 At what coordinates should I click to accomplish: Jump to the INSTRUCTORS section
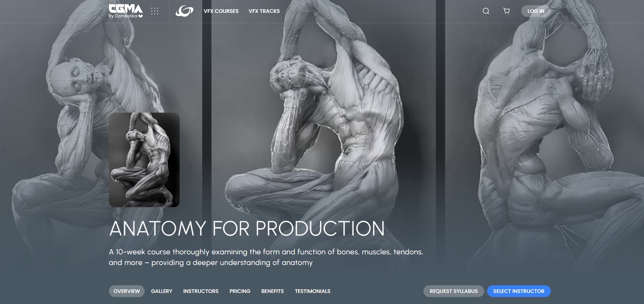tap(201, 291)
